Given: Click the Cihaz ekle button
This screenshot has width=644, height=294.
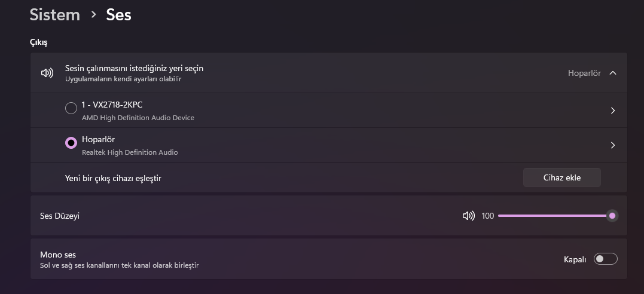Looking at the screenshot, I should (561, 177).
